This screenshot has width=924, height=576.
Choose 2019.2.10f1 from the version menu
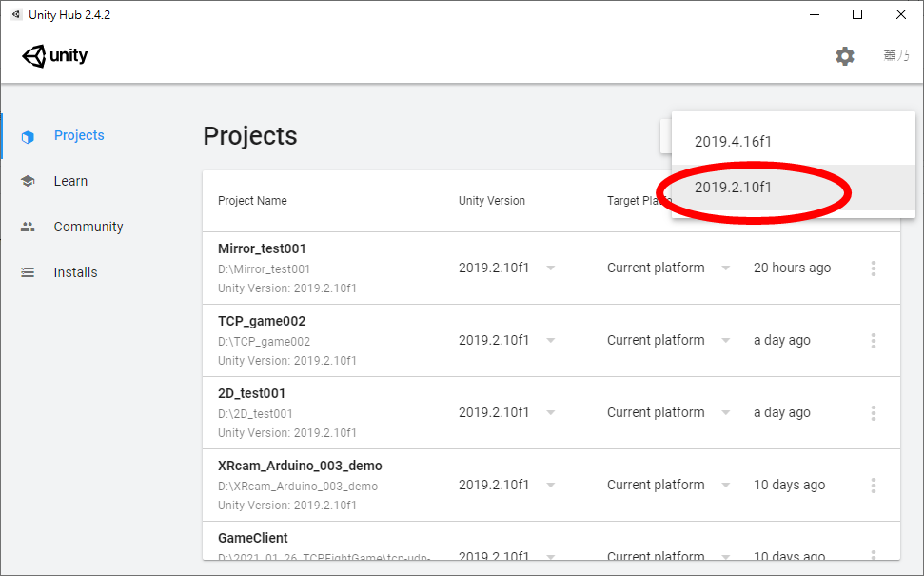[794, 188]
